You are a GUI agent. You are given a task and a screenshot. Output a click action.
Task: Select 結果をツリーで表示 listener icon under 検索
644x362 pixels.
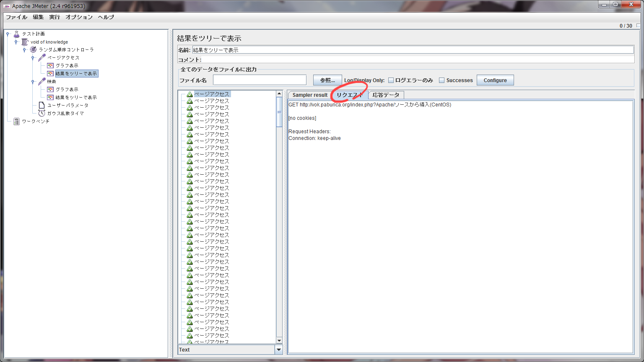point(50,98)
